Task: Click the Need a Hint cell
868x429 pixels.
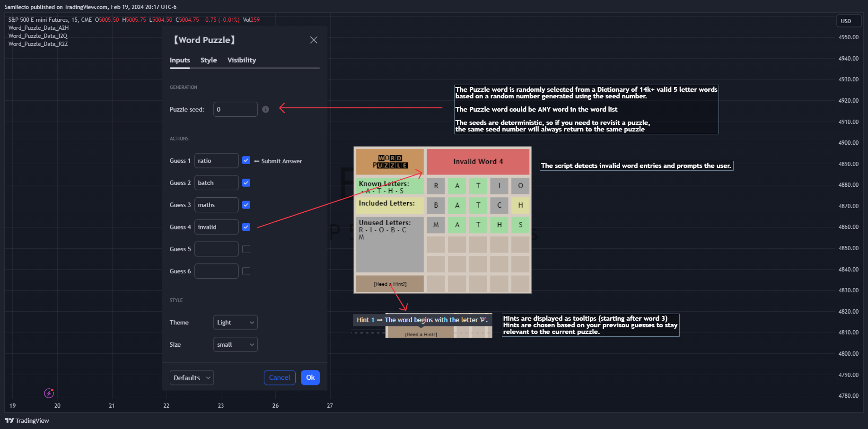Action: [390, 284]
